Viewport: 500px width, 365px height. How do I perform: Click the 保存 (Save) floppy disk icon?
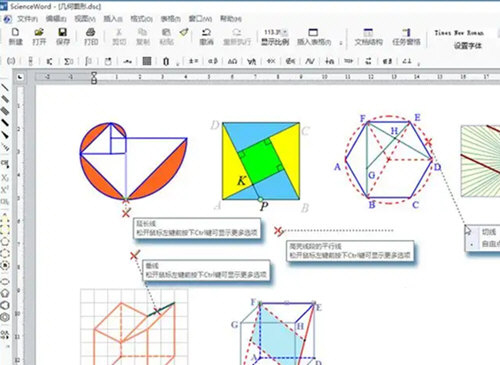62,32
